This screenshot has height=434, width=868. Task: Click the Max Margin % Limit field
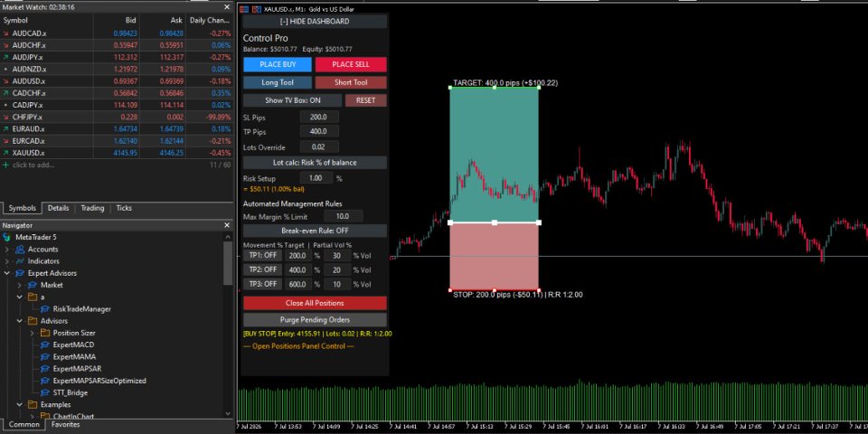click(x=344, y=217)
